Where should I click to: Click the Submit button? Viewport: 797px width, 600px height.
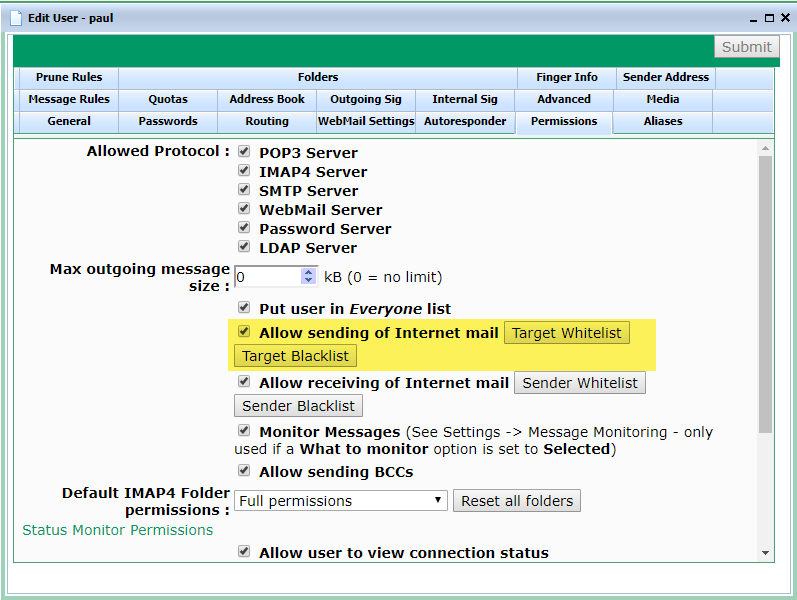coord(746,47)
